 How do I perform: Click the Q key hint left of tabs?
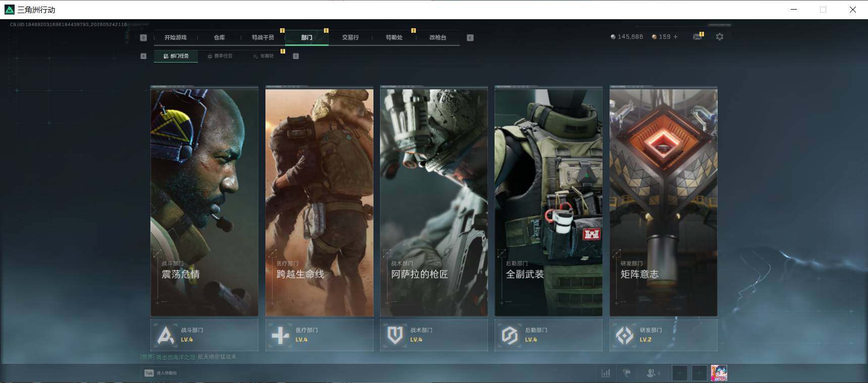pos(143,37)
